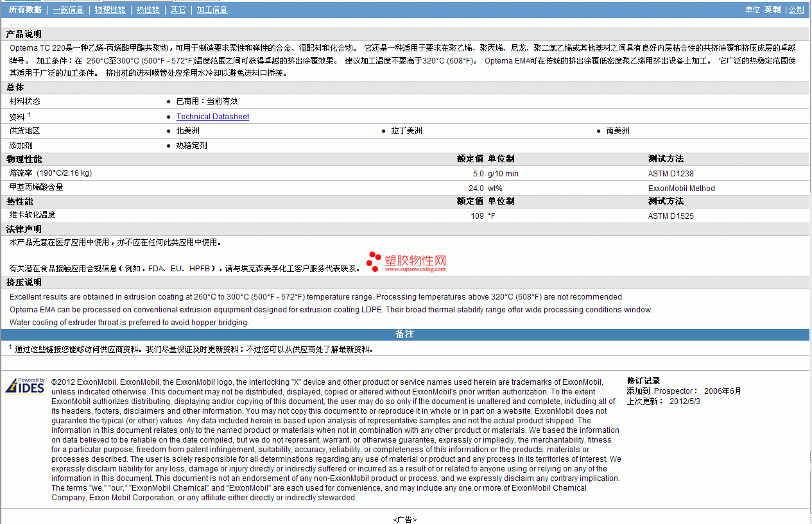The width and height of the screenshot is (812, 524).
Task: Select the 热稳定剂 additive value
Action: (191, 146)
